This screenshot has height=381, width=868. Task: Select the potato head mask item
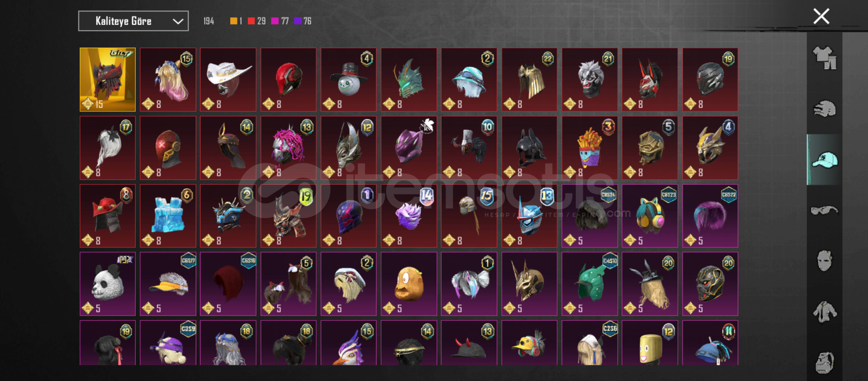pyautogui.click(x=409, y=284)
